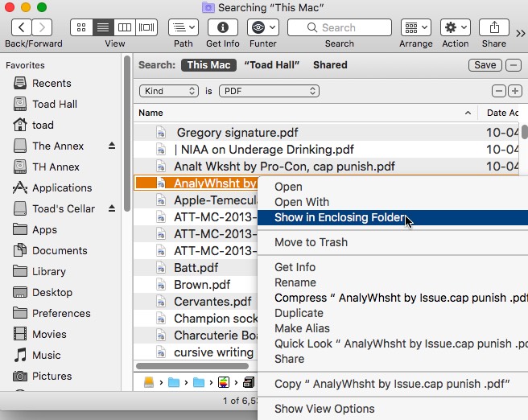Open the Funter eye dropdown
The image size is (528, 420).
pyautogui.click(x=263, y=27)
